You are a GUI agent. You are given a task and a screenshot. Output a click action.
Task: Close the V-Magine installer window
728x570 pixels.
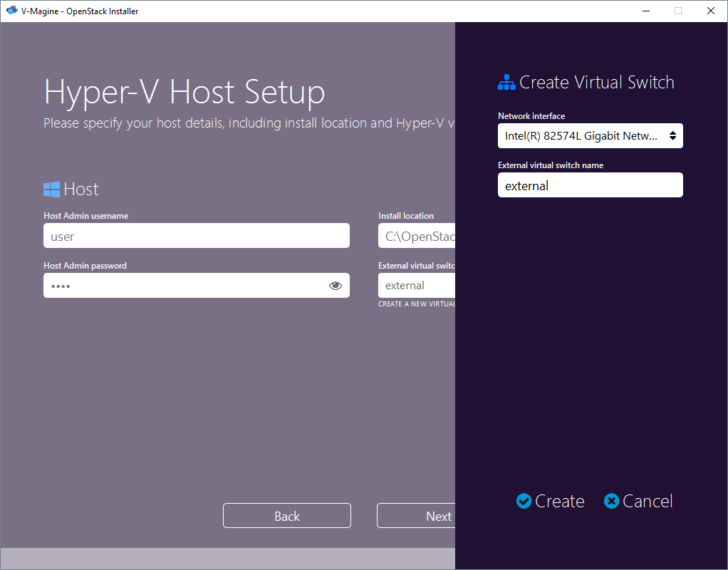click(x=711, y=11)
